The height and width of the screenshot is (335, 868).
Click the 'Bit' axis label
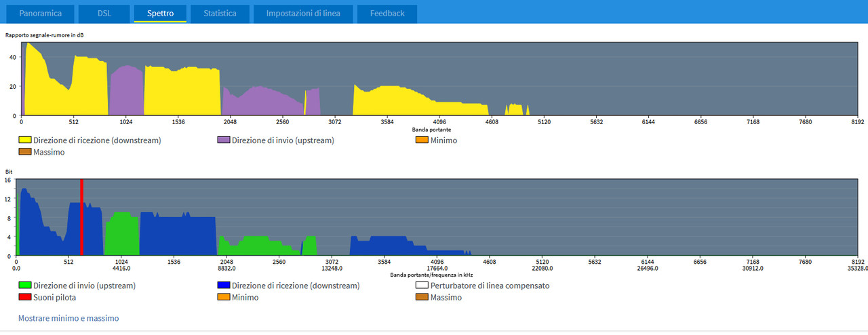point(9,172)
